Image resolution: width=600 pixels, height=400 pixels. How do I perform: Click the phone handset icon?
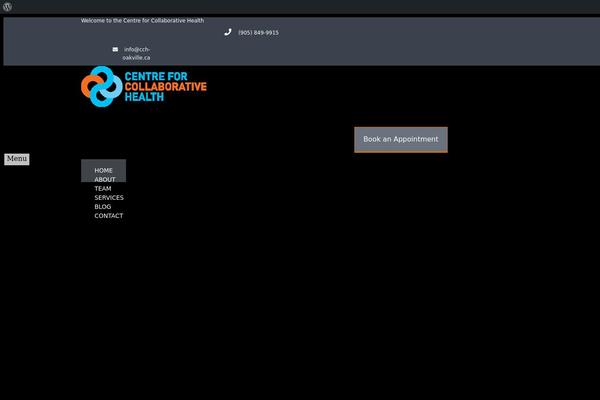coord(228,32)
